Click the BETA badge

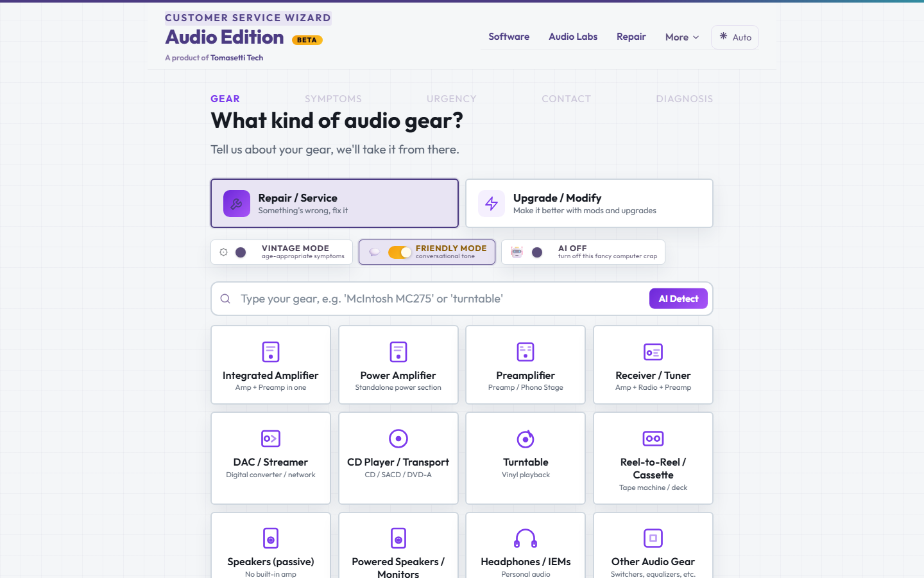[307, 40]
